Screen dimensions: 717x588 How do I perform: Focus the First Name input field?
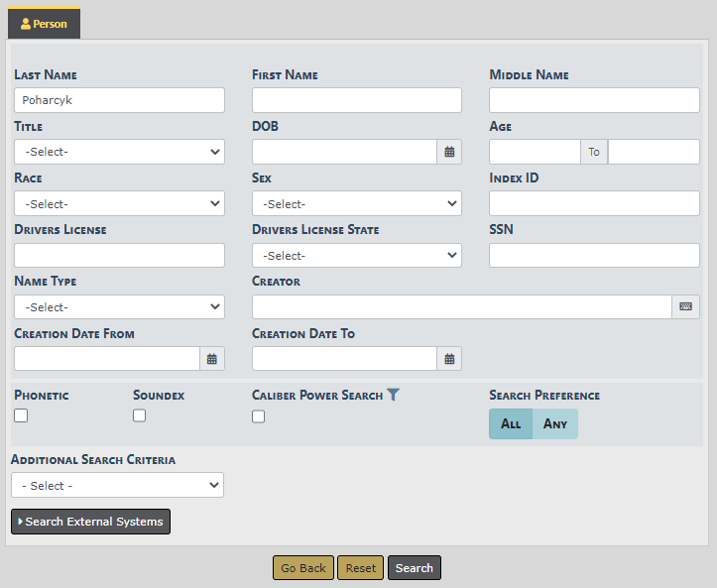pos(357,100)
